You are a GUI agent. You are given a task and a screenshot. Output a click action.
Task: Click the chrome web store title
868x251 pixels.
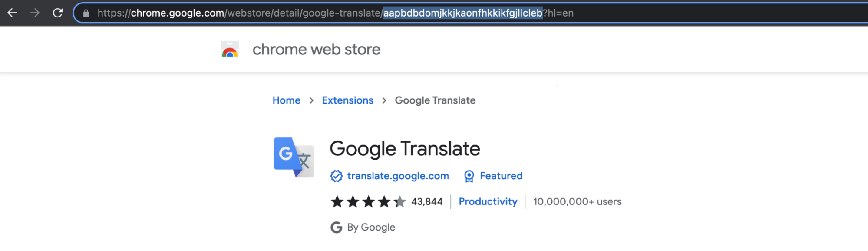pos(316,50)
